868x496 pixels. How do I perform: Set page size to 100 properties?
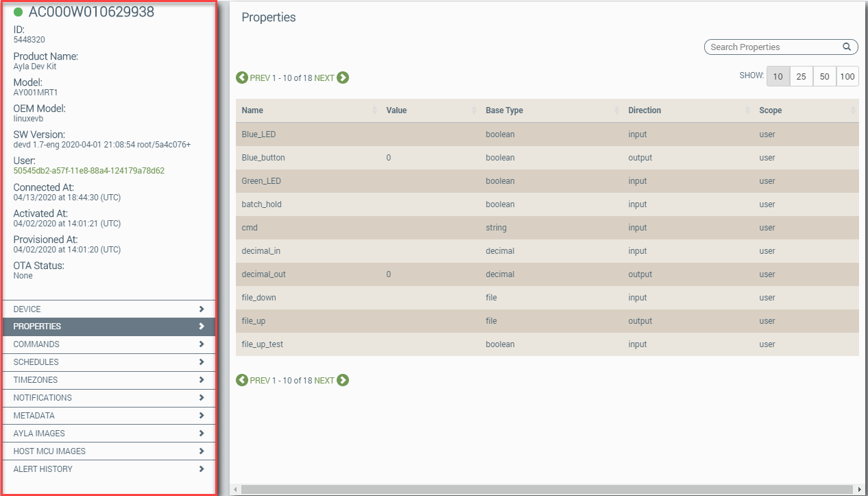[x=847, y=76]
